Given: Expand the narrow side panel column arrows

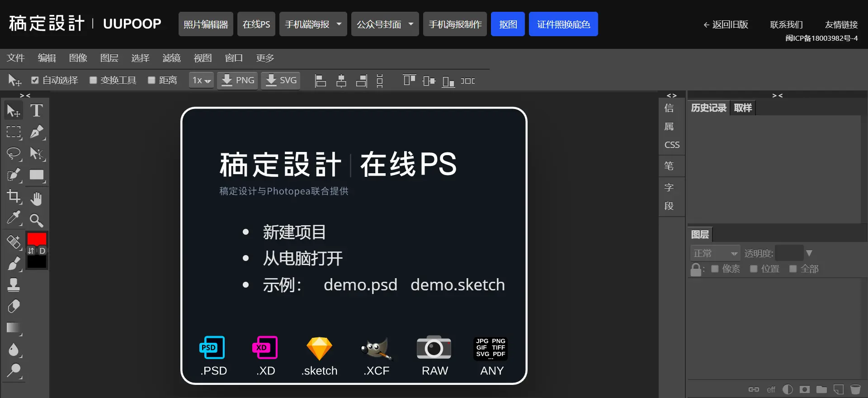Looking at the screenshot, I should [x=672, y=95].
